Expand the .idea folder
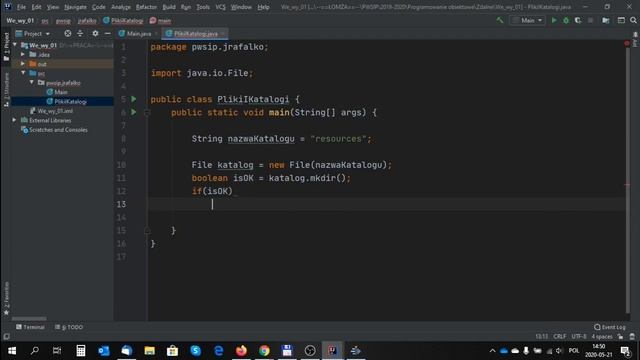 tap(23, 54)
